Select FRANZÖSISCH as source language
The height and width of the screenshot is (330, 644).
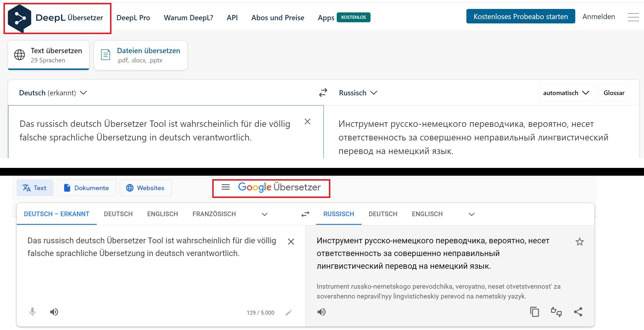[x=214, y=214]
